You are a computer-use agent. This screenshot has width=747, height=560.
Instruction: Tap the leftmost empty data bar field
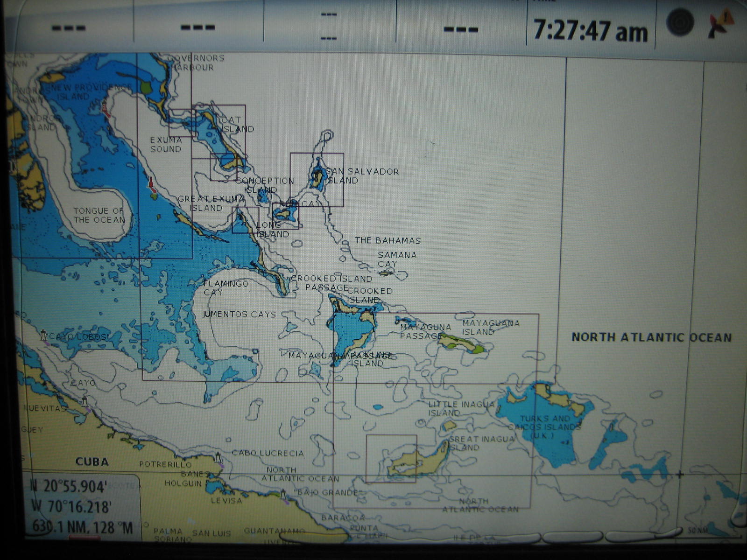(x=69, y=28)
